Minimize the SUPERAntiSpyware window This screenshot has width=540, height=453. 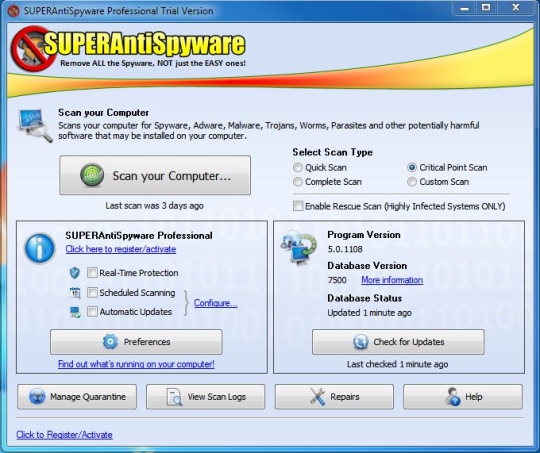465,8
